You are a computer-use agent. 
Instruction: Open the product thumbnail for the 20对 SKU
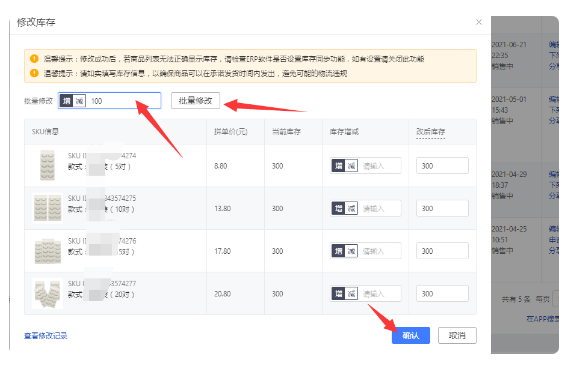tap(47, 293)
